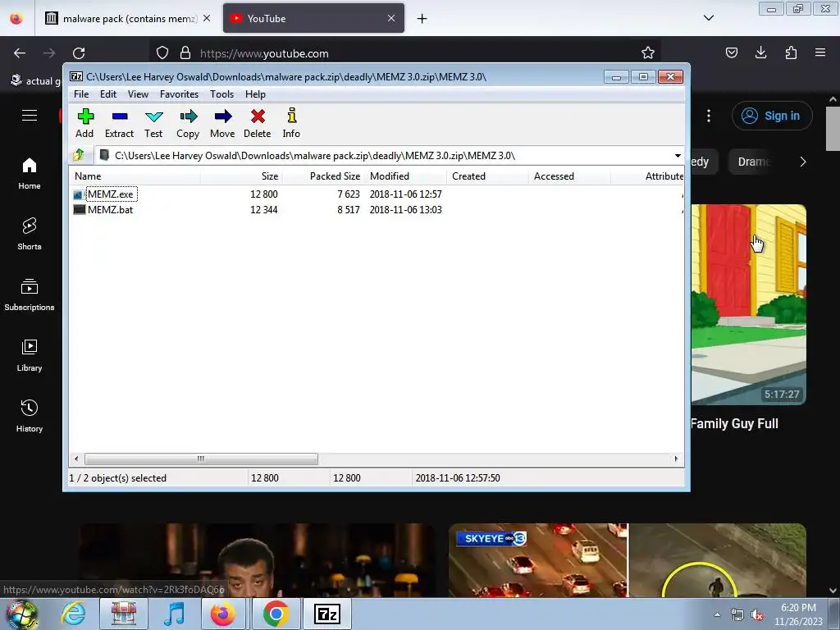Screen dimensions: 840x630
Task: Switch to the YouTube browser tab
Action: pyautogui.click(x=313, y=18)
